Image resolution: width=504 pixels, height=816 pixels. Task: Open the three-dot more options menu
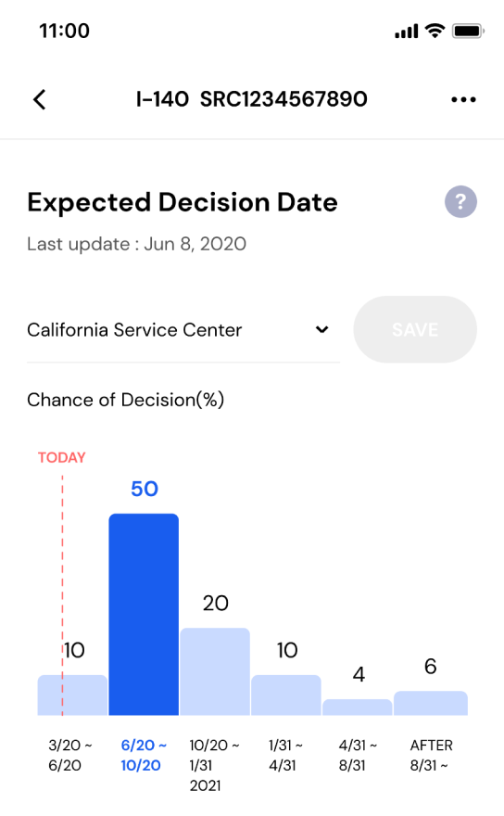tap(463, 99)
